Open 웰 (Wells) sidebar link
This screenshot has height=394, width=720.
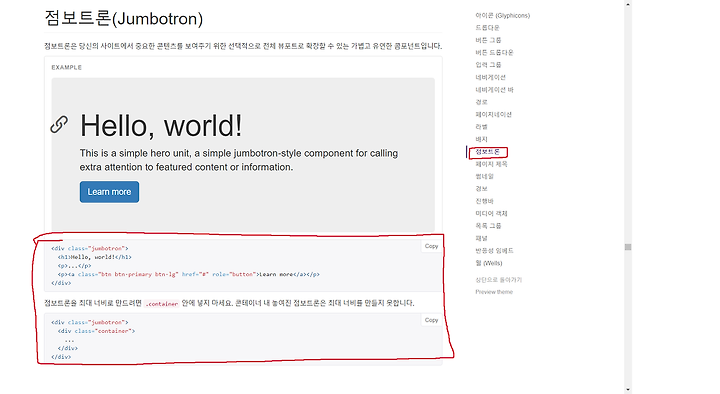[x=489, y=263]
